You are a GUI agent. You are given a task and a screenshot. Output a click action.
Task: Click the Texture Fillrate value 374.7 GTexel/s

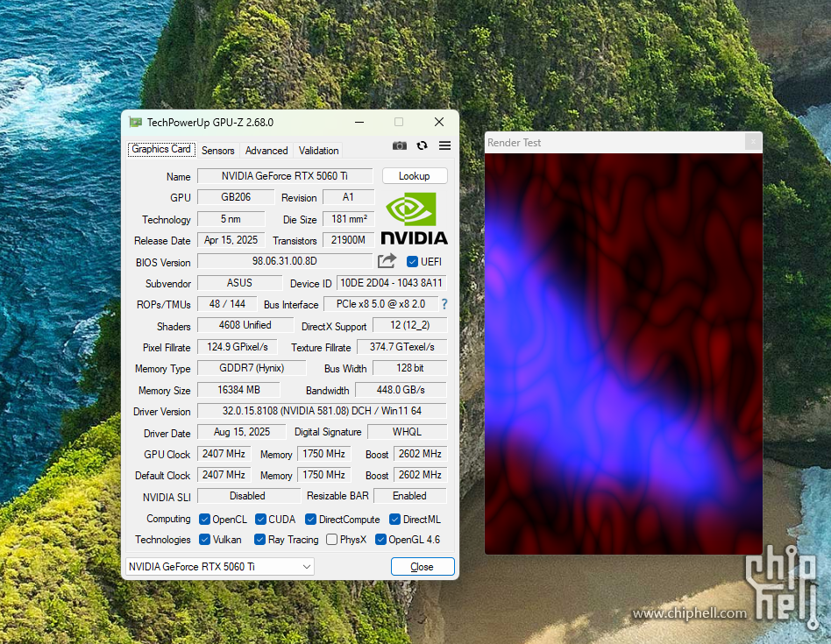[x=401, y=347]
